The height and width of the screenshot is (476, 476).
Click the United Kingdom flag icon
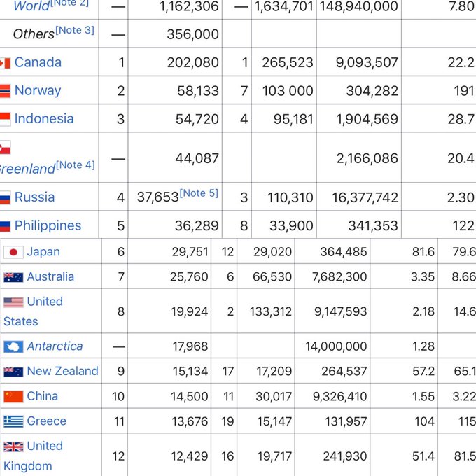(13, 447)
